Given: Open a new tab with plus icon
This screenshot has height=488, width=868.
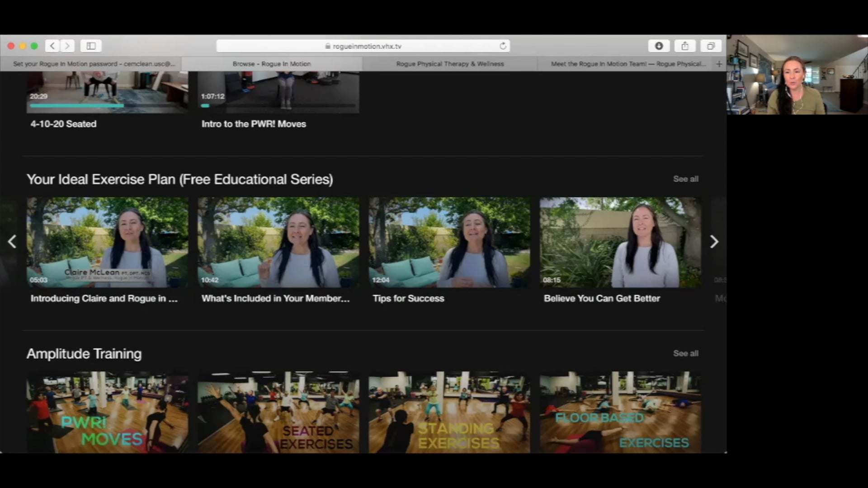Looking at the screenshot, I should pos(719,64).
